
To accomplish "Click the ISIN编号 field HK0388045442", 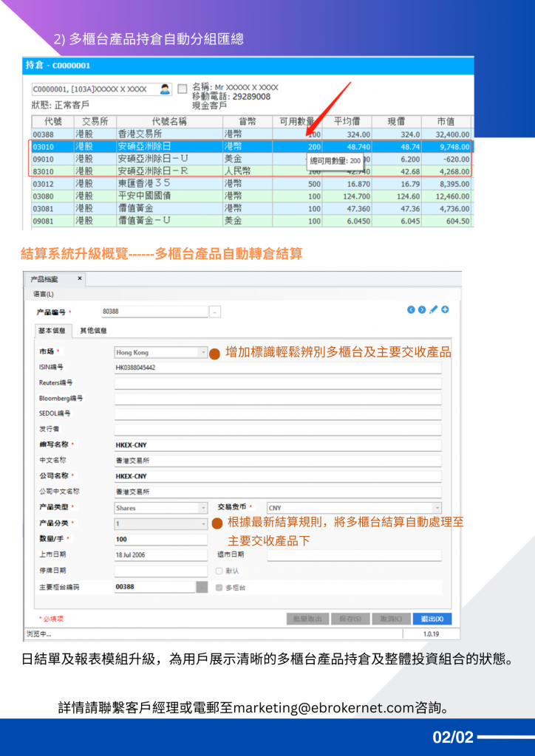I will coord(278,368).
